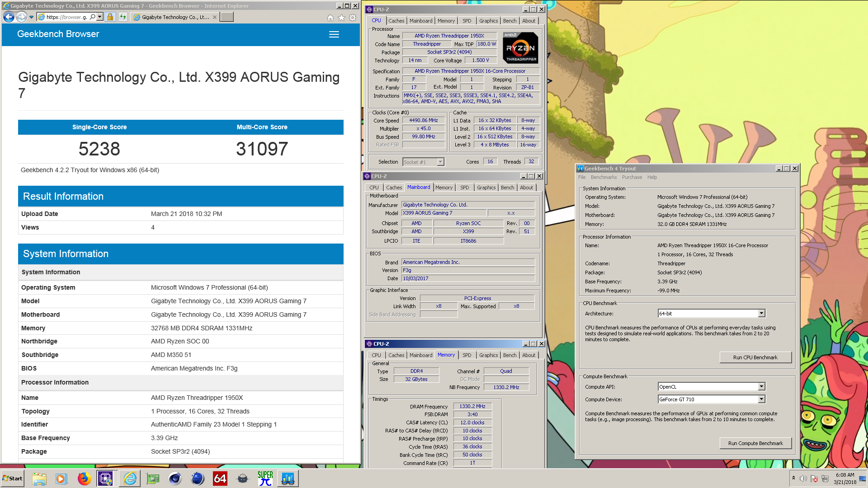Switch to Graphics tab in Mainboard CPU-Z window
Image resolution: width=868 pixels, height=488 pixels.
pos(486,188)
